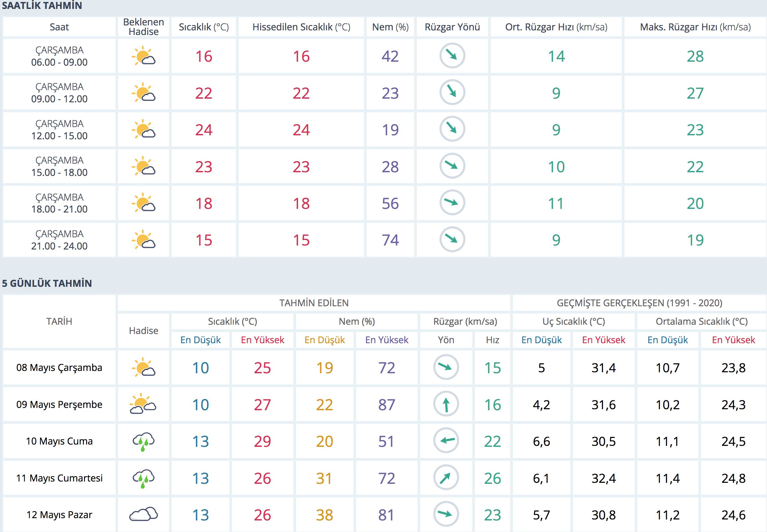767x532 pixels.
Task: Click the red En Yüksek header under Sıcaklık
Action: click(x=262, y=340)
